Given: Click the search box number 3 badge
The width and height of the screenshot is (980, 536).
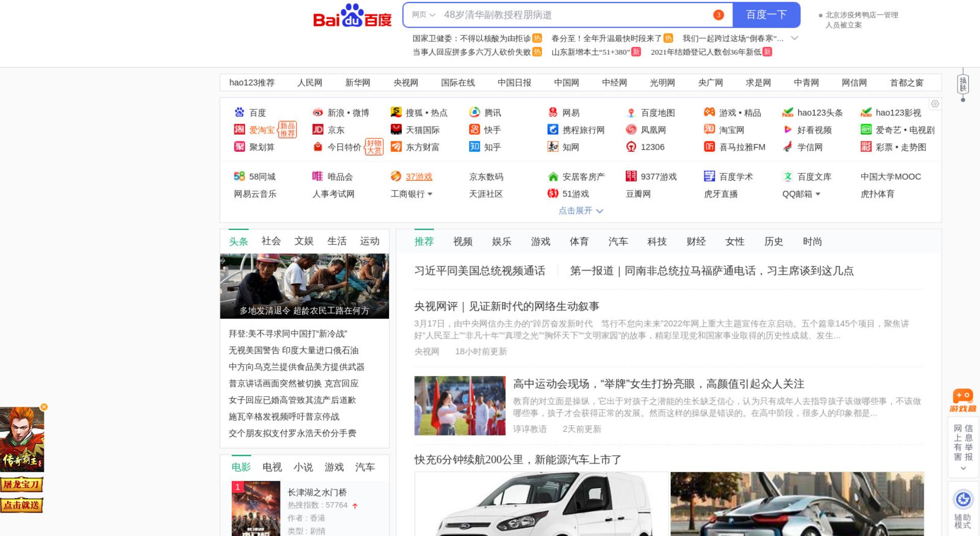Looking at the screenshot, I should point(719,15).
